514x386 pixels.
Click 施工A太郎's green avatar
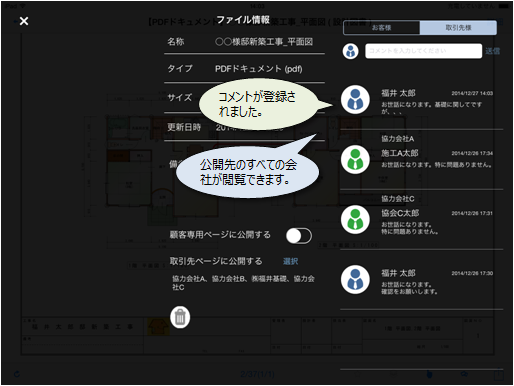[355, 159]
